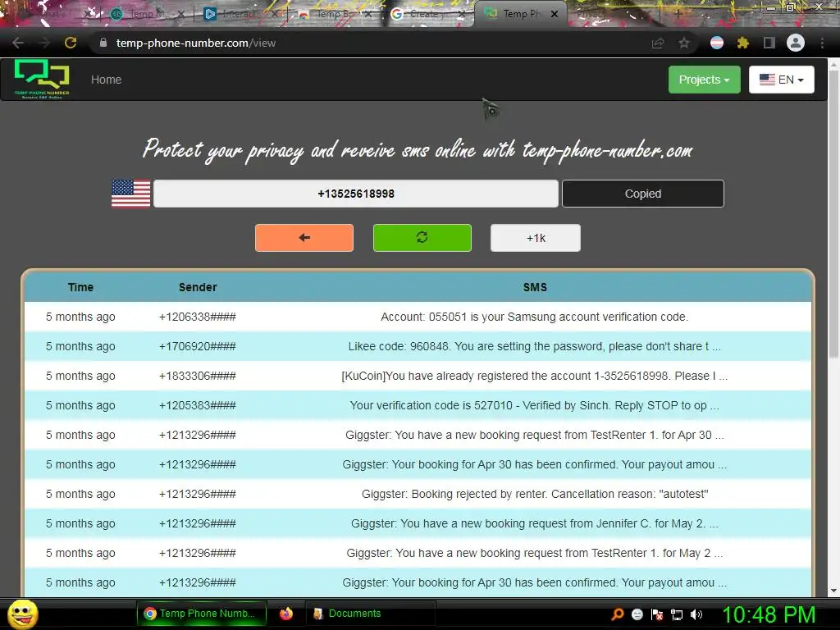Click the round face tray icon
The height and width of the screenshot is (630, 840).
click(637, 614)
